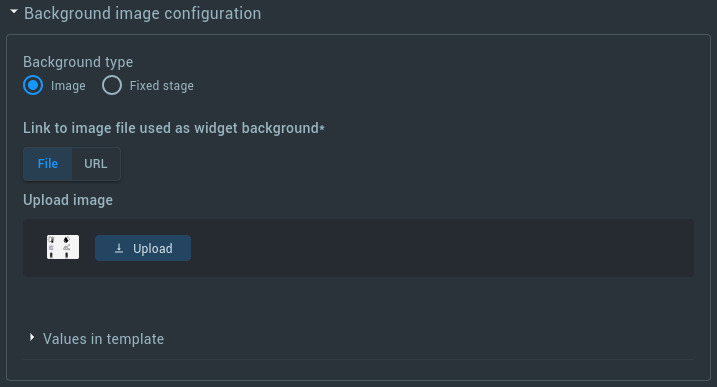Click the Upload image label
The image size is (717, 387).
pos(68,200)
